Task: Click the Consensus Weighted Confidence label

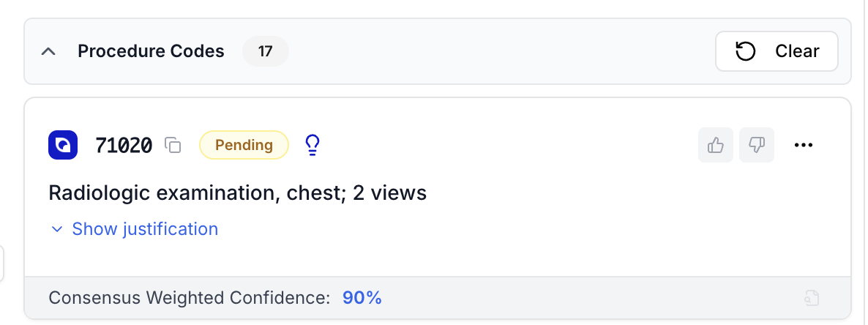Action: (190, 298)
